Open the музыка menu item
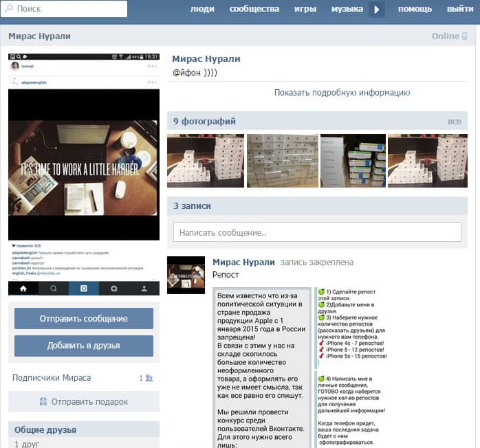The width and height of the screenshot is (480, 448). (347, 9)
